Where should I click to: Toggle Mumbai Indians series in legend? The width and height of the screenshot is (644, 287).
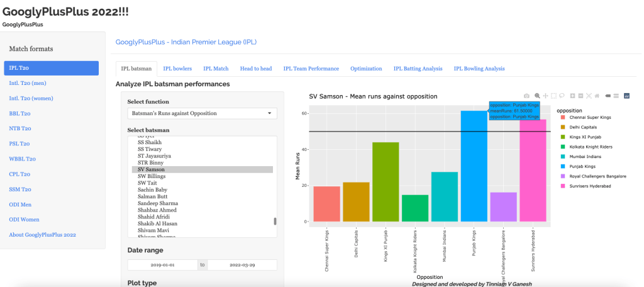pyautogui.click(x=585, y=156)
